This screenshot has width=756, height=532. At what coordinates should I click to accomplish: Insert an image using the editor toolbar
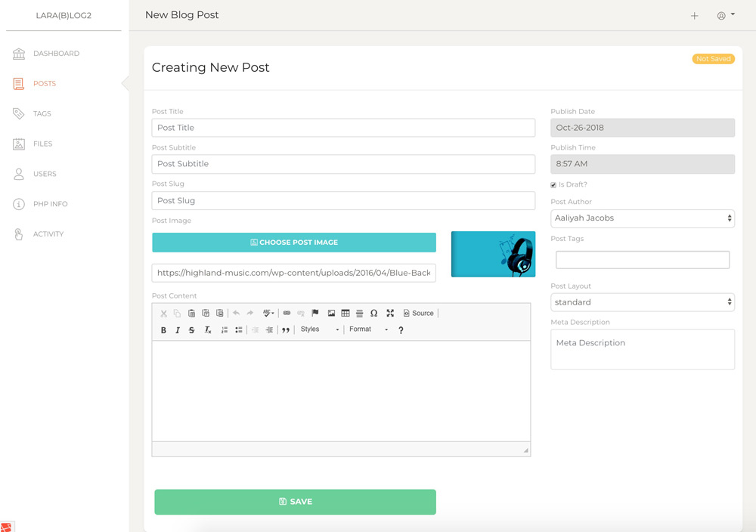pyautogui.click(x=331, y=313)
